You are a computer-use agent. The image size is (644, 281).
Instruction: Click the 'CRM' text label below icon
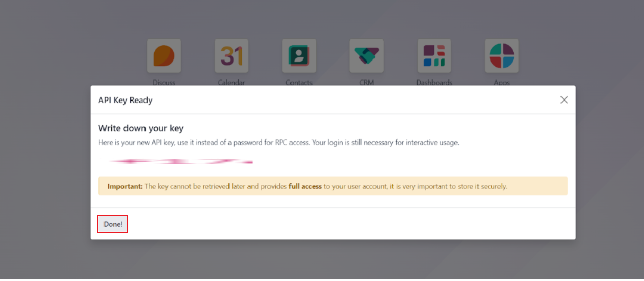367,83
